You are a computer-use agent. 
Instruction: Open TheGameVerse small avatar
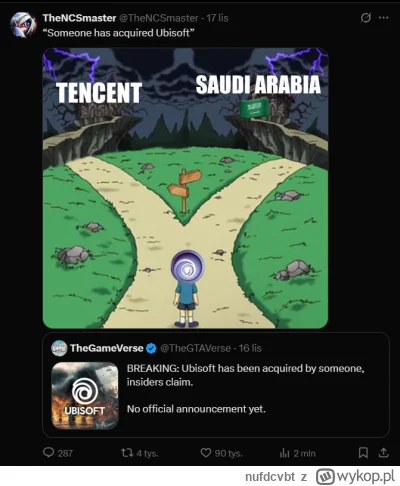pos(59,348)
